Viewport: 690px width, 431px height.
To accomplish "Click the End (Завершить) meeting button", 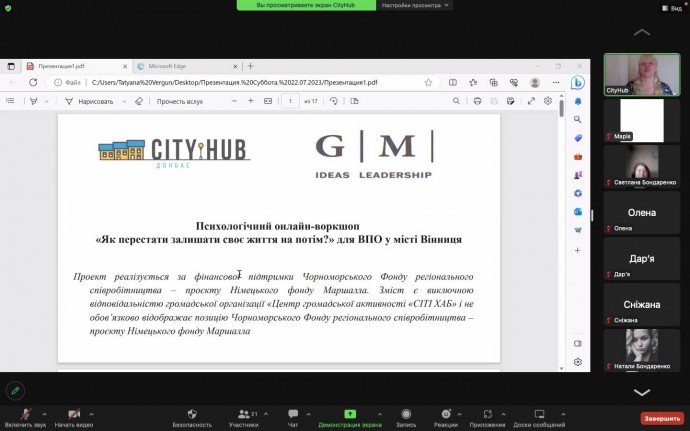I will coord(661,418).
